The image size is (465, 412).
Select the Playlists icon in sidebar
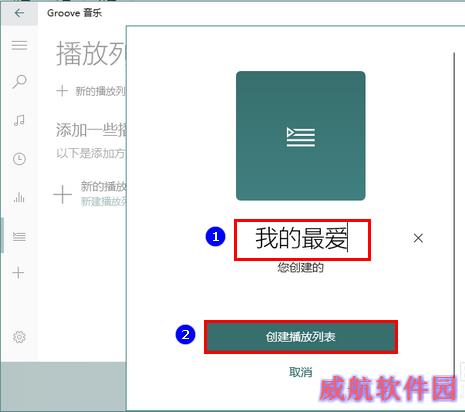coord(19,237)
